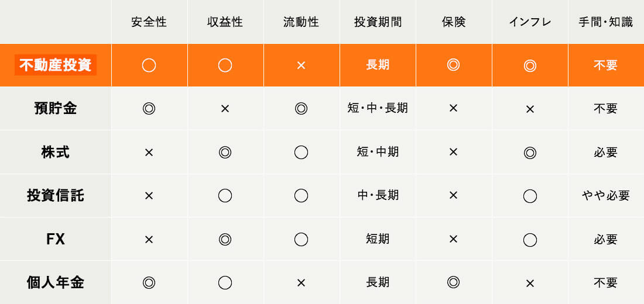This screenshot has height=304, width=644.
Task: Click the double circle in FX 収益性 cell
Action: (x=225, y=239)
